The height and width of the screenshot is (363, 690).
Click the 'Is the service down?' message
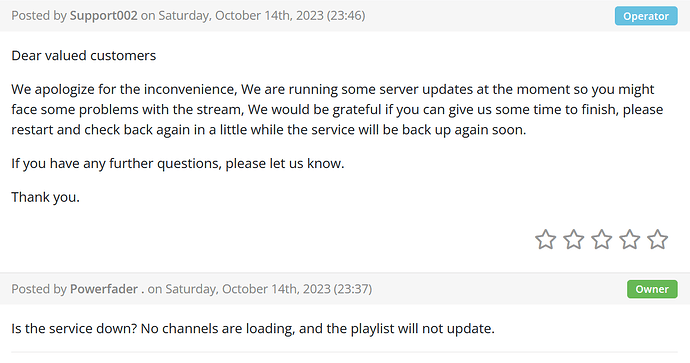click(x=253, y=329)
